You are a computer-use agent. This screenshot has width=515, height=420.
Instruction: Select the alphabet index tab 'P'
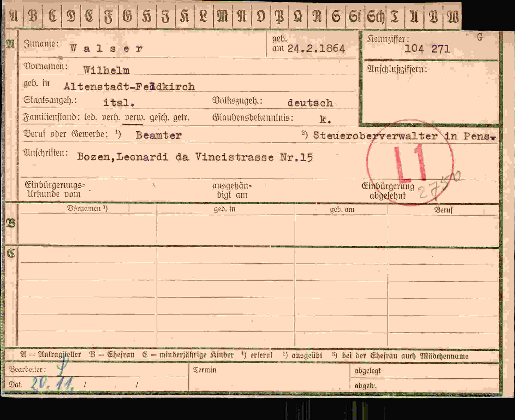pos(279,16)
